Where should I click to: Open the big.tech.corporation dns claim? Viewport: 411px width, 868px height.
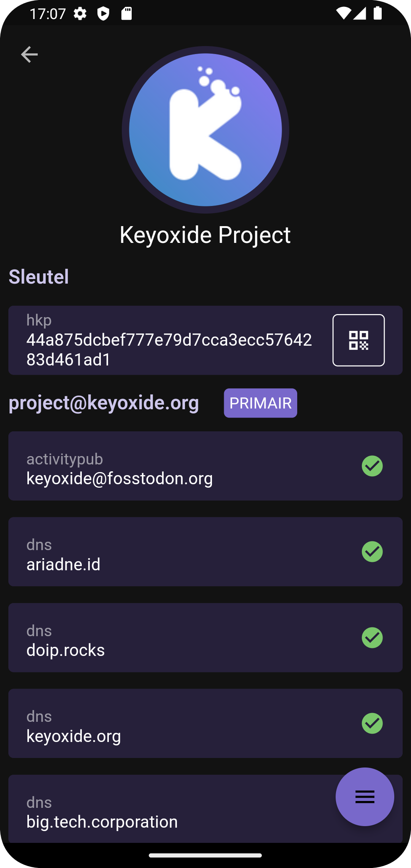[x=152, y=811]
